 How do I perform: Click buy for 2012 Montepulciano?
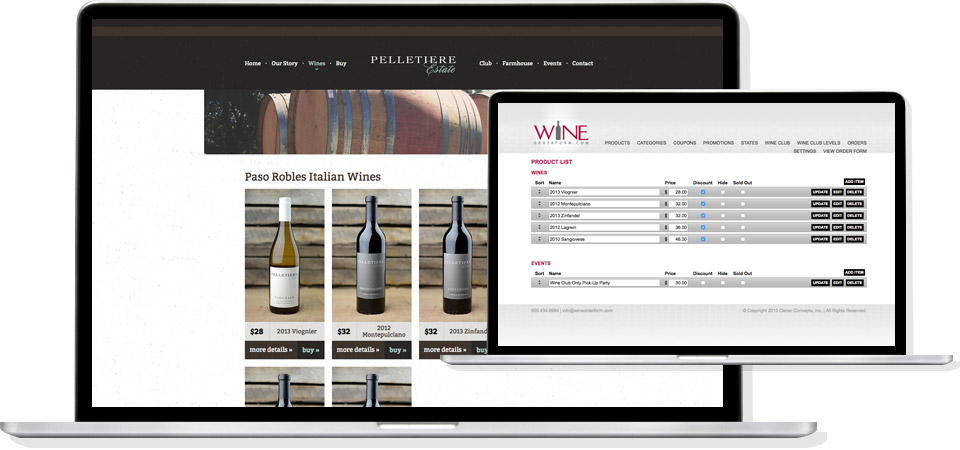pos(398,350)
